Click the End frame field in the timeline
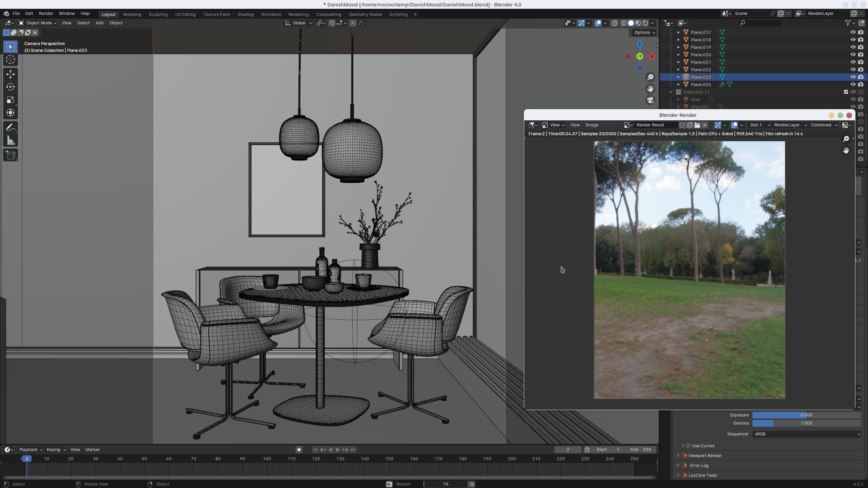The width and height of the screenshot is (868, 488). (640, 449)
